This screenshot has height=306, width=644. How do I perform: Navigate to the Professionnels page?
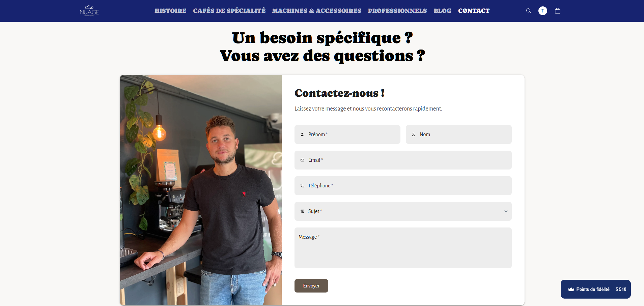tap(397, 11)
